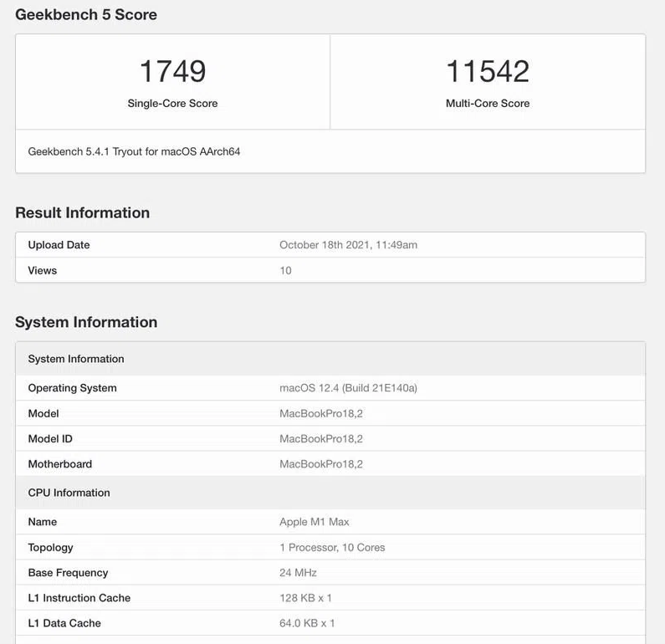The height and width of the screenshot is (644, 665).
Task: Click the MacBookPro18,2 value in Model row
Action: point(321,413)
